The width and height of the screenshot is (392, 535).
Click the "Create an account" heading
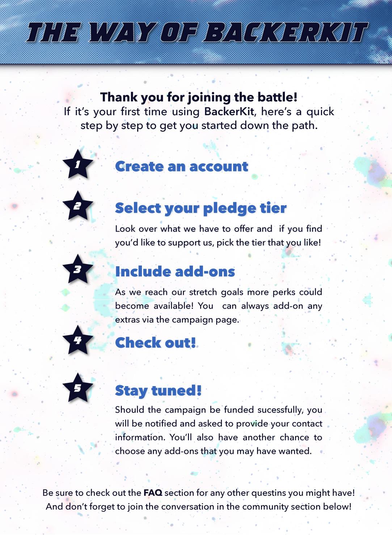click(181, 167)
